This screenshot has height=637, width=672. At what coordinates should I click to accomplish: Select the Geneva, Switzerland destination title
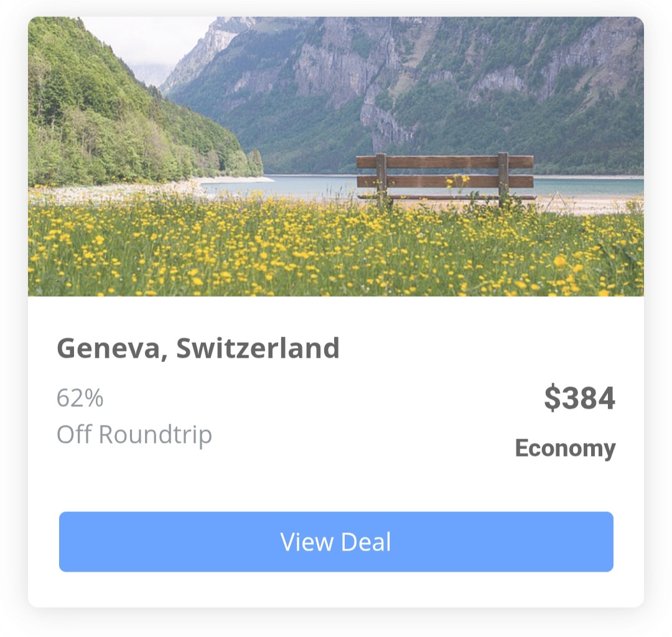coord(198,348)
